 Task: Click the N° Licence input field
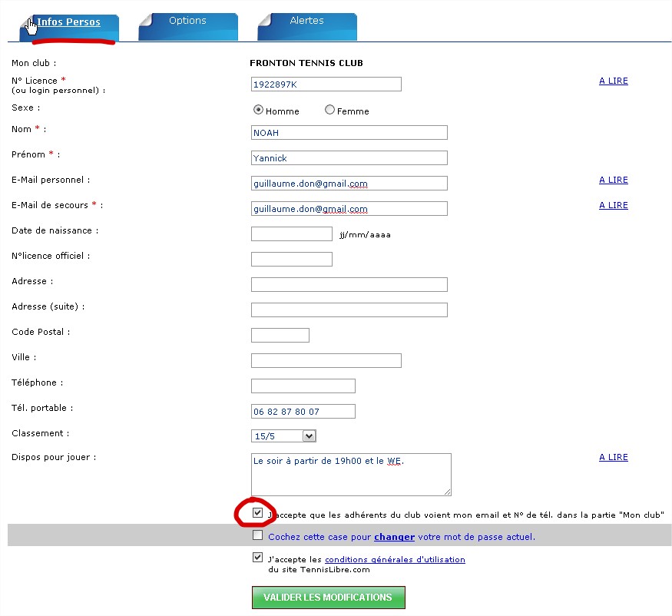326,84
